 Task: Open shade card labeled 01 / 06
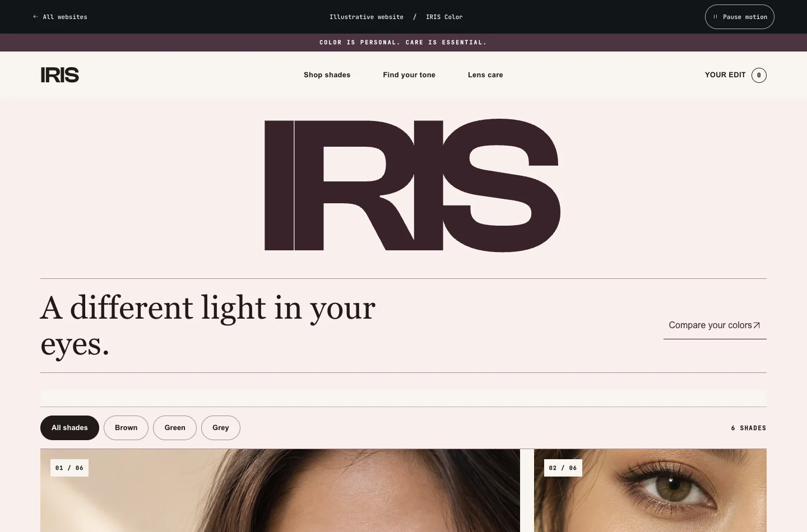280,491
